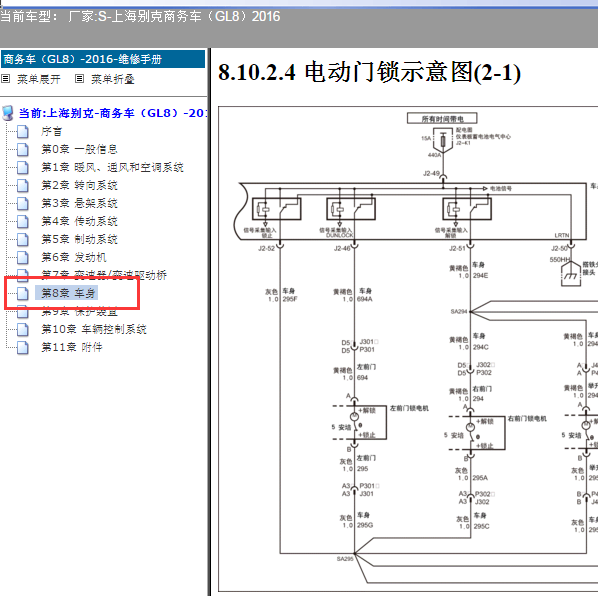Click the page icon next to 第4章 传动系统
This screenshot has height=596, width=598.
(23, 221)
